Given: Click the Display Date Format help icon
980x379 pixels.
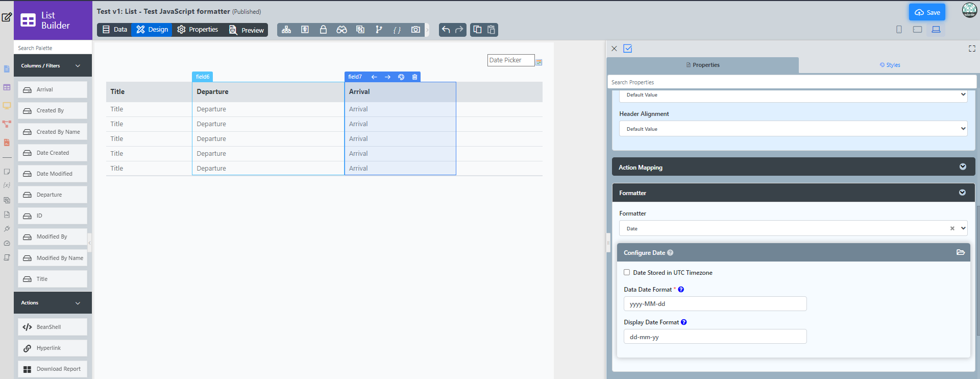Looking at the screenshot, I should (684, 322).
